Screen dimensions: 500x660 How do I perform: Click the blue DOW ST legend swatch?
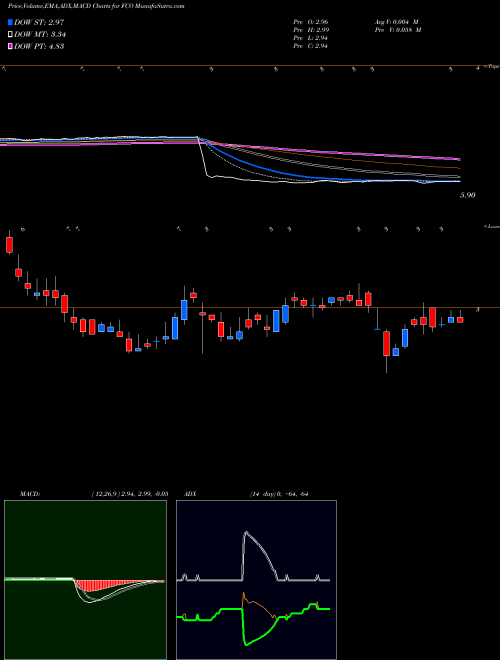point(11,22)
